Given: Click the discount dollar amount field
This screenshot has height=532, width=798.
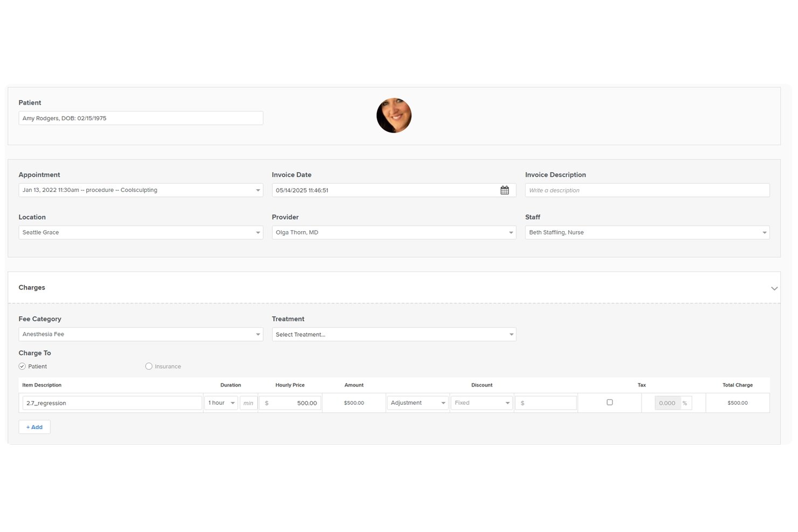Looking at the screenshot, I should pyautogui.click(x=546, y=403).
